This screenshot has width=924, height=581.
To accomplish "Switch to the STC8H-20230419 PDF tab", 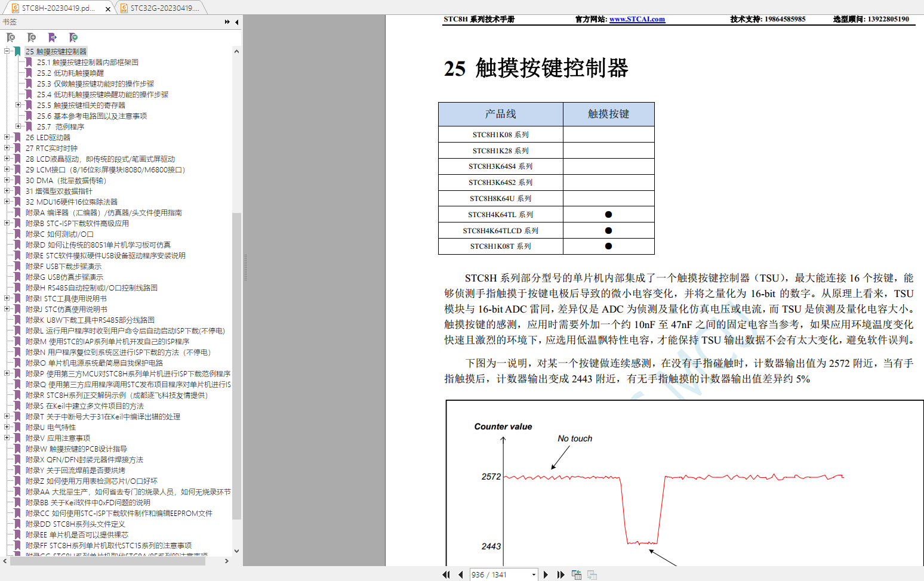I will point(58,8).
